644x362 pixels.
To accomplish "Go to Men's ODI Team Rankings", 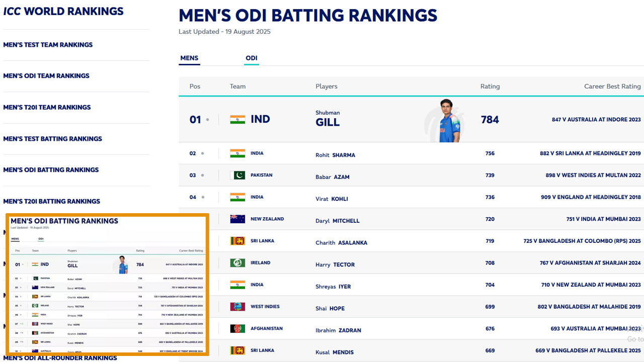I will point(46,76).
